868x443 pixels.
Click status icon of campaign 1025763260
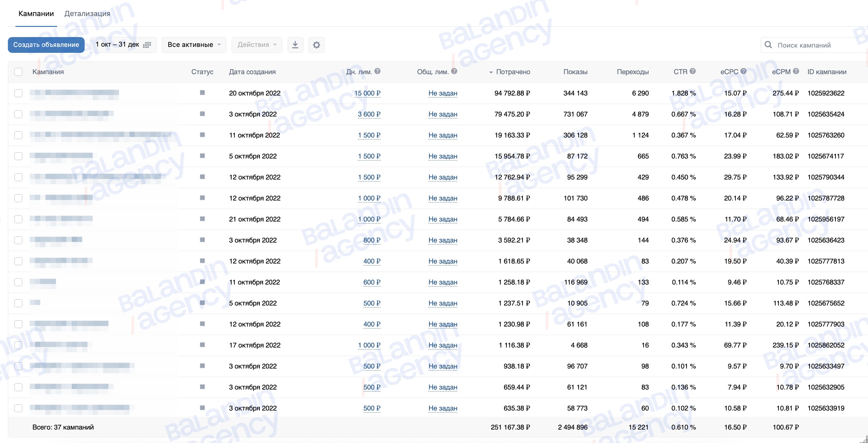202,135
